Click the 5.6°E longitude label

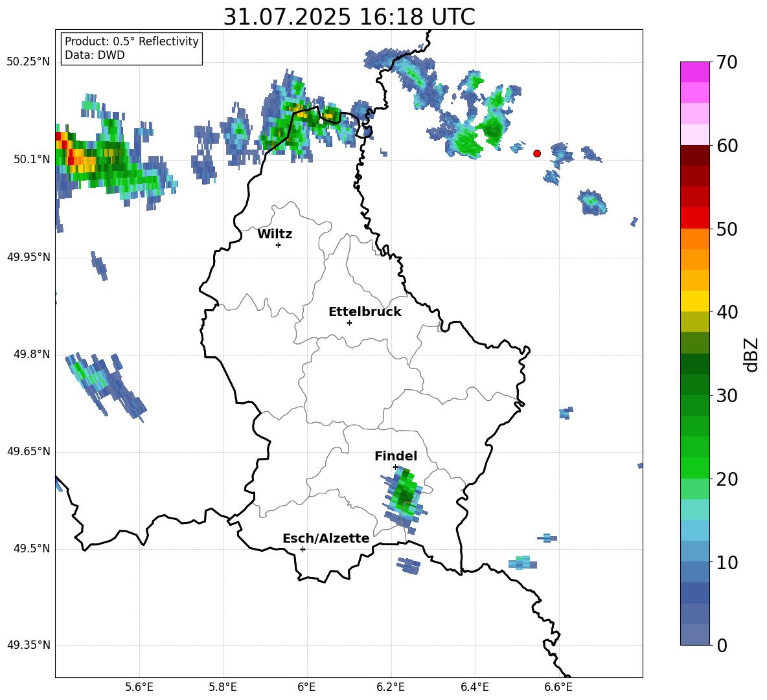coord(139,687)
